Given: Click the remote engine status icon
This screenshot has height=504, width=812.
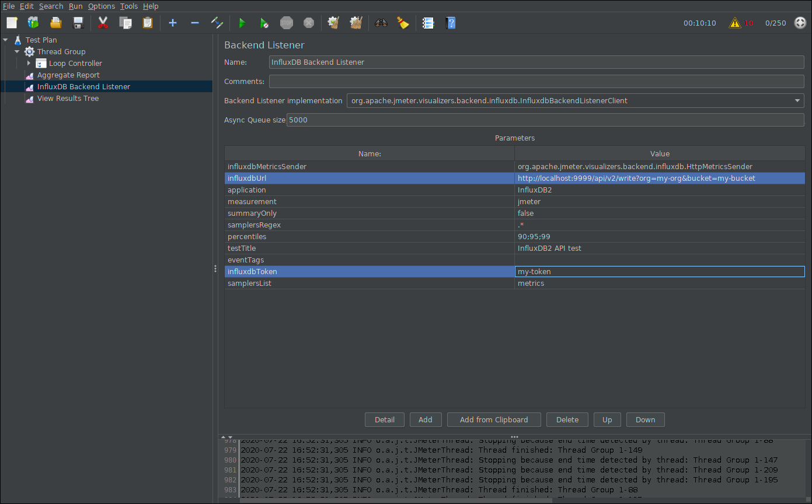Looking at the screenshot, I should tap(800, 23).
